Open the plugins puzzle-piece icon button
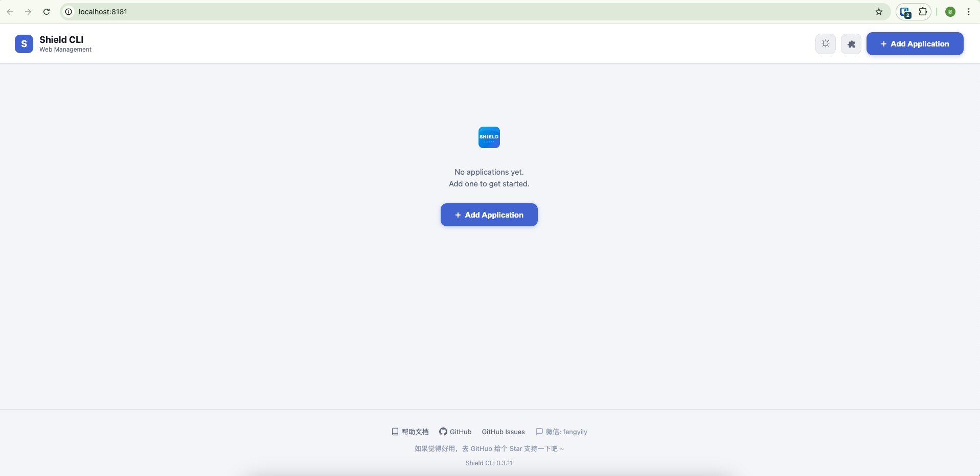Screen dimensions: 980x476 click(x=851, y=44)
